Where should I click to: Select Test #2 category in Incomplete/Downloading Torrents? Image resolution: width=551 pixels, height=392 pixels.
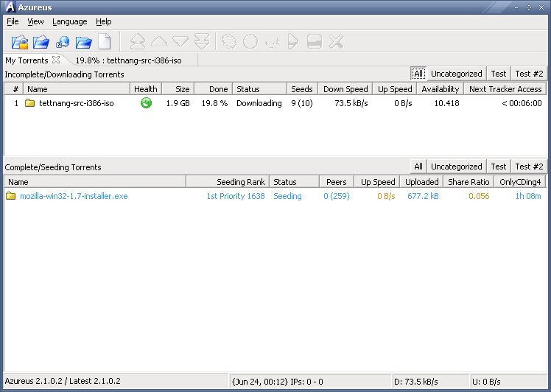pyautogui.click(x=529, y=74)
